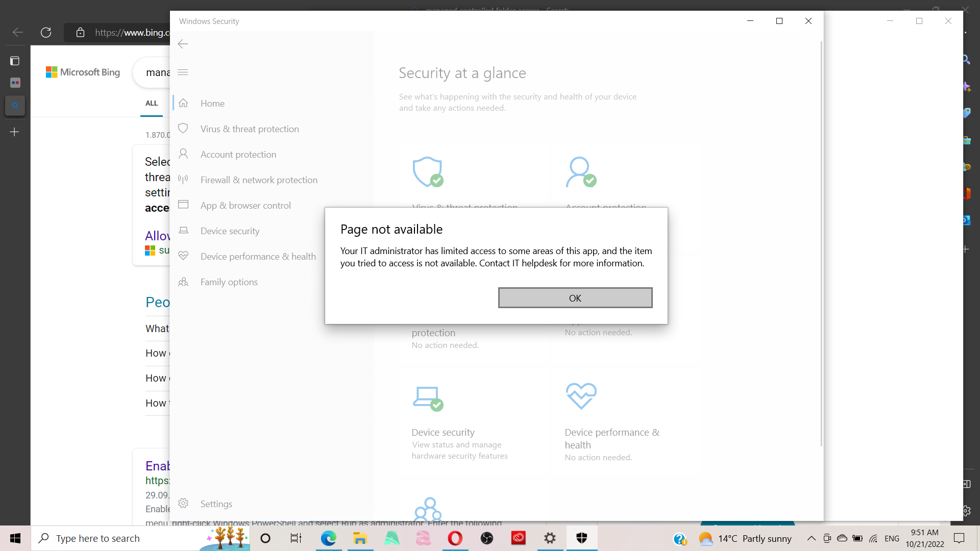
Task: Show hidden system tray icons
Action: click(x=811, y=538)
